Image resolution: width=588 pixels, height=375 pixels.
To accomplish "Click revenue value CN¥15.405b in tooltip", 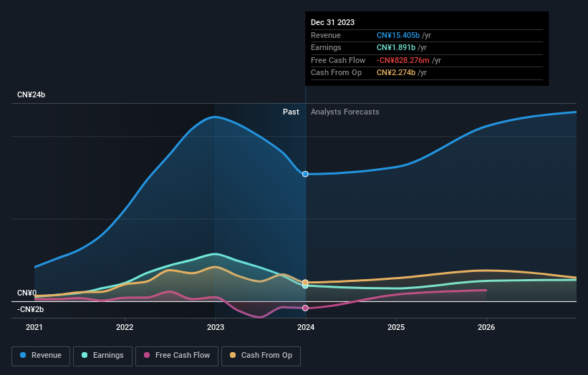I will 398,35.
